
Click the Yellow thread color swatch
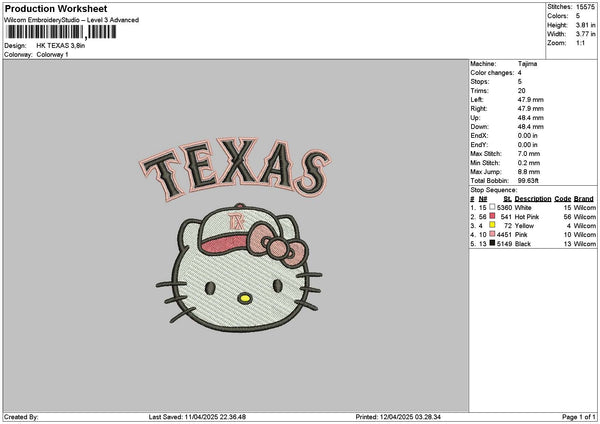[493, 225]
